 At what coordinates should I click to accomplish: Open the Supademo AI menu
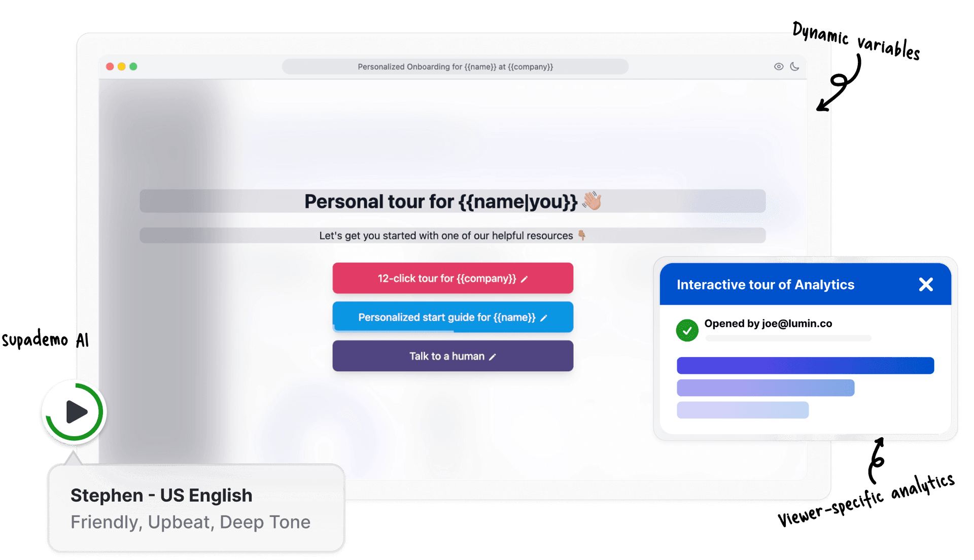pos(75,411)
